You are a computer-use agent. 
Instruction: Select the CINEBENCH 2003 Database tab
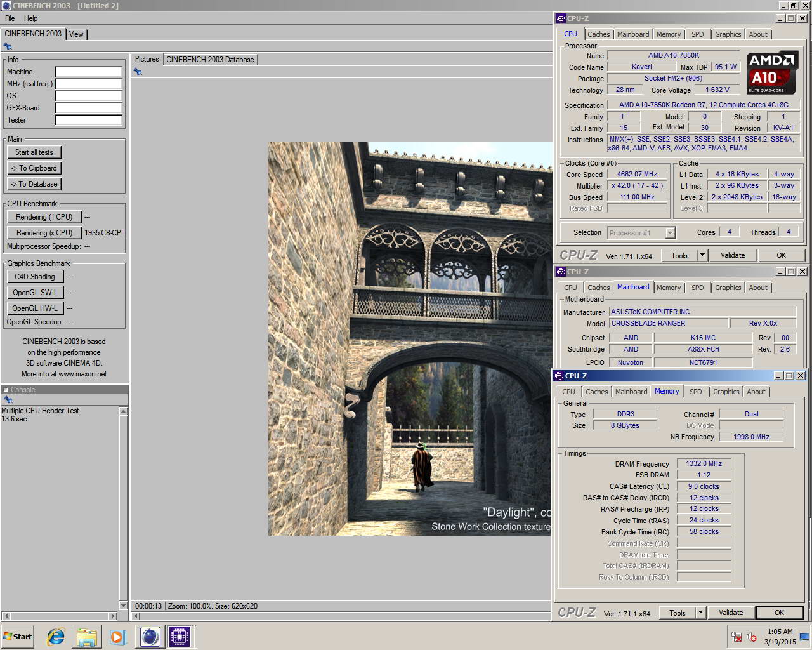tap(210, 60)
